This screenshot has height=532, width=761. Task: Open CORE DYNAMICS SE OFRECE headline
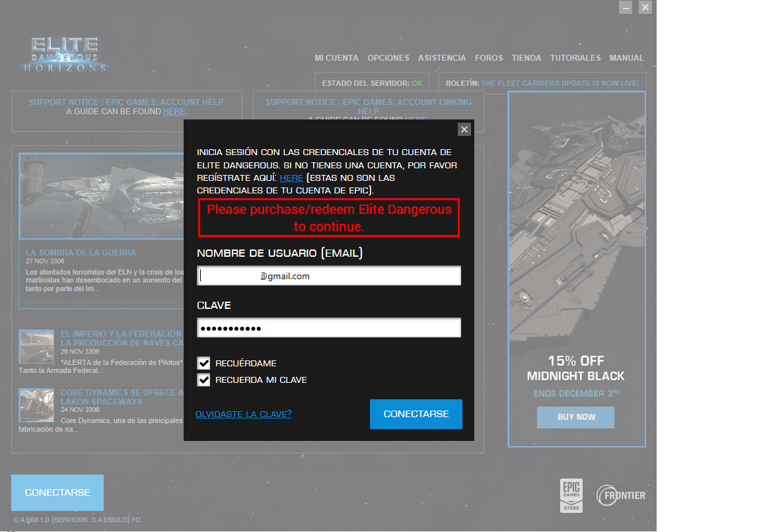tap(122, 397)
